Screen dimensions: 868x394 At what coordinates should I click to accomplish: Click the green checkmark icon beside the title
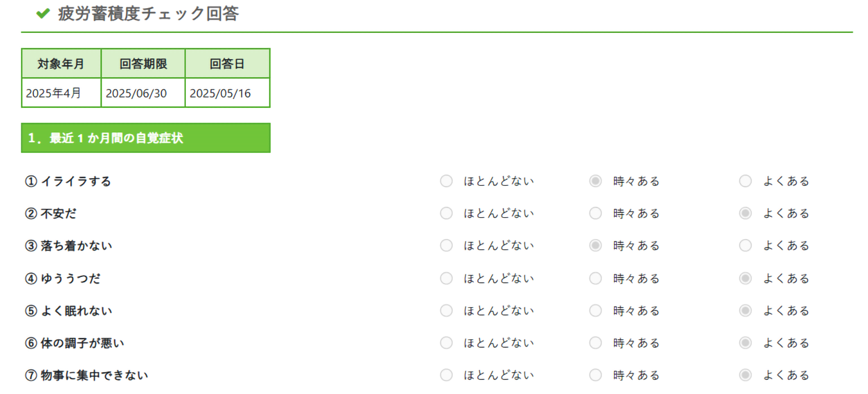(43, 13)
